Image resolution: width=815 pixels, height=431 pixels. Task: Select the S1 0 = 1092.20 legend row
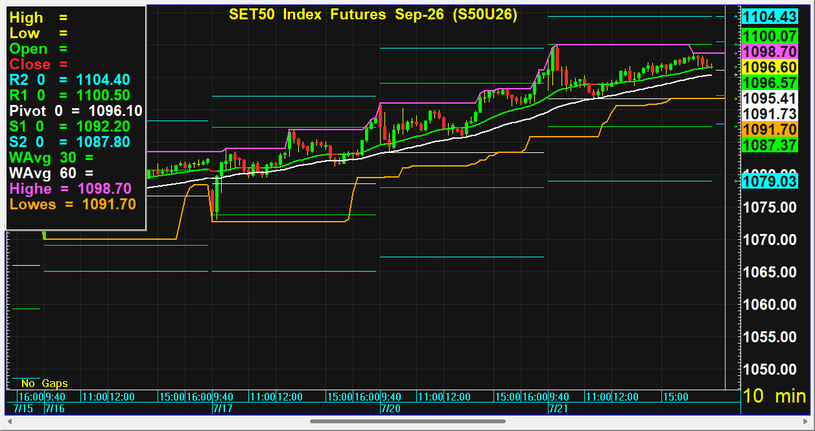click(x=70, y=126)
